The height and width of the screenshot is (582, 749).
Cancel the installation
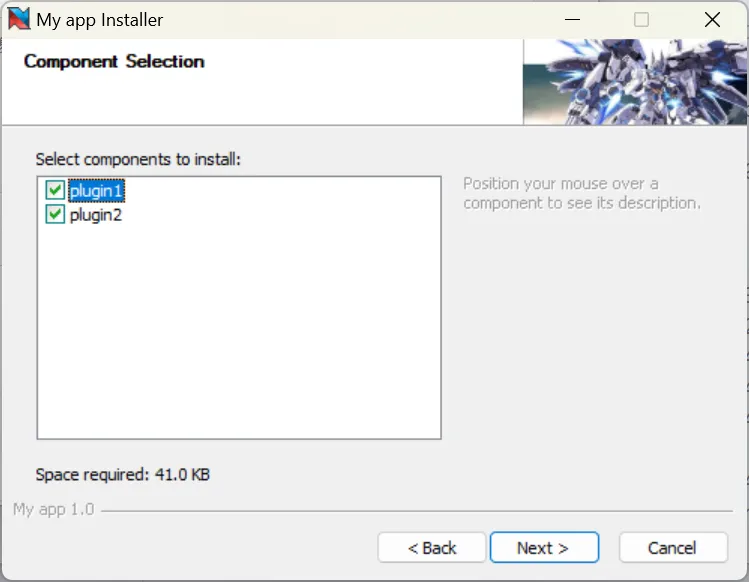coord(672,547)
